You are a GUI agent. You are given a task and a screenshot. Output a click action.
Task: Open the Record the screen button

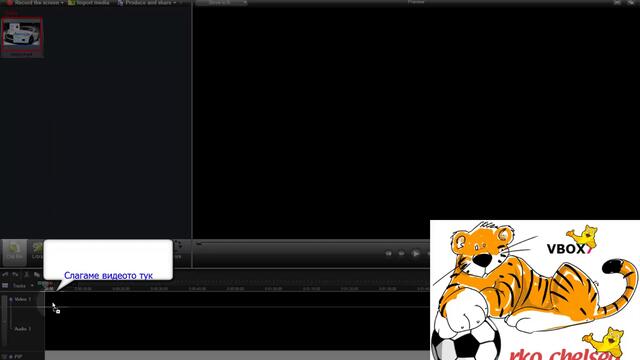click(35, 2)
